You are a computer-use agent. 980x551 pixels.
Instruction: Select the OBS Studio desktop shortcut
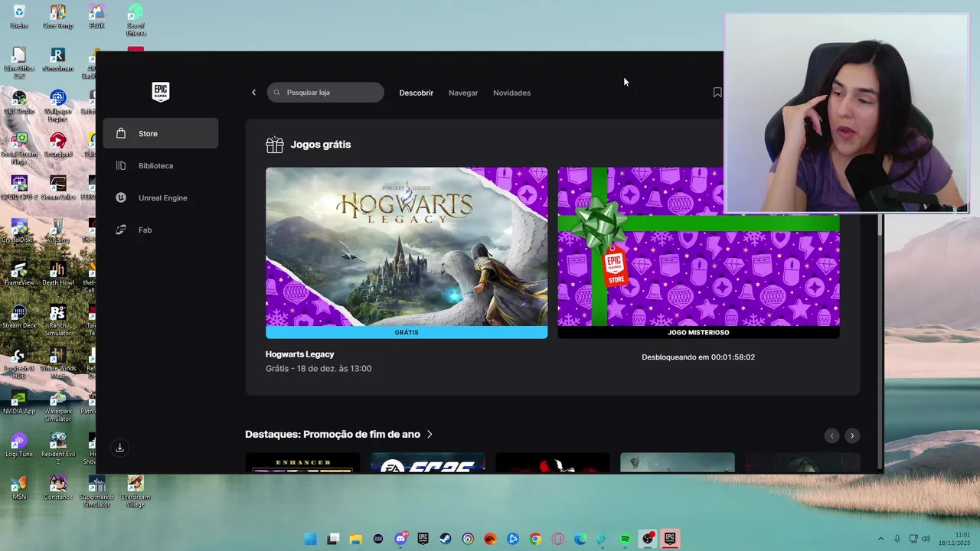[19, 103]
